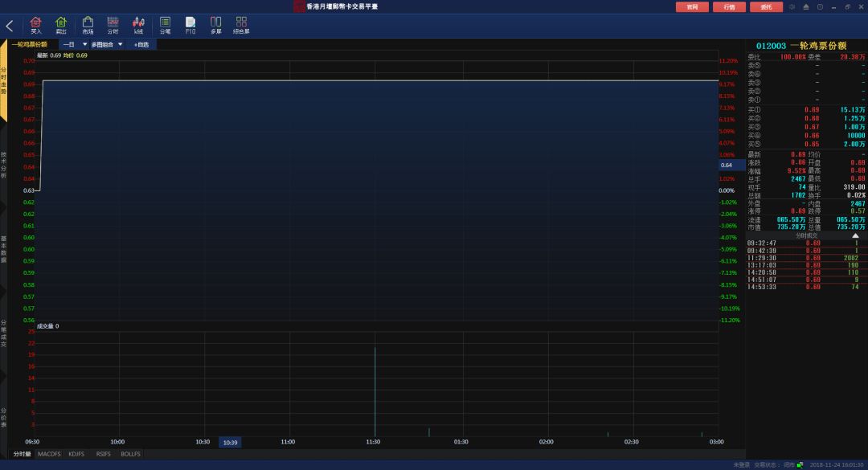868x470 pixels.
Task: Open the F10 document icon
Action: (x=190, y=26)
